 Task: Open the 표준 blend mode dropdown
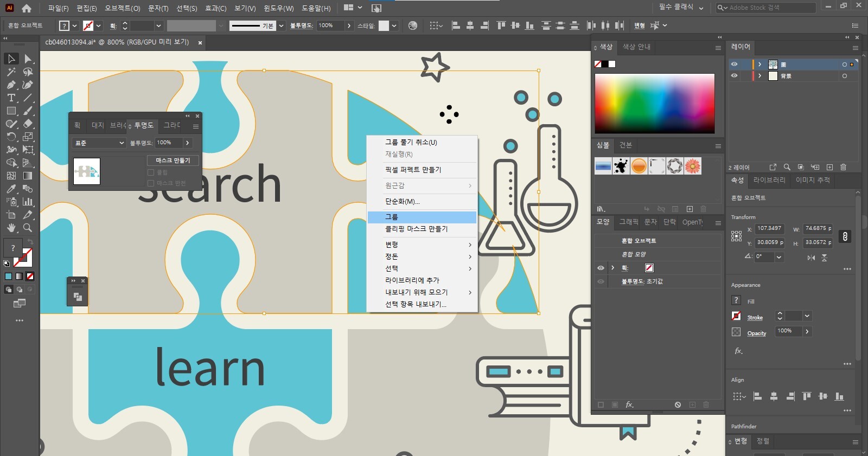[x=99, y=143]
